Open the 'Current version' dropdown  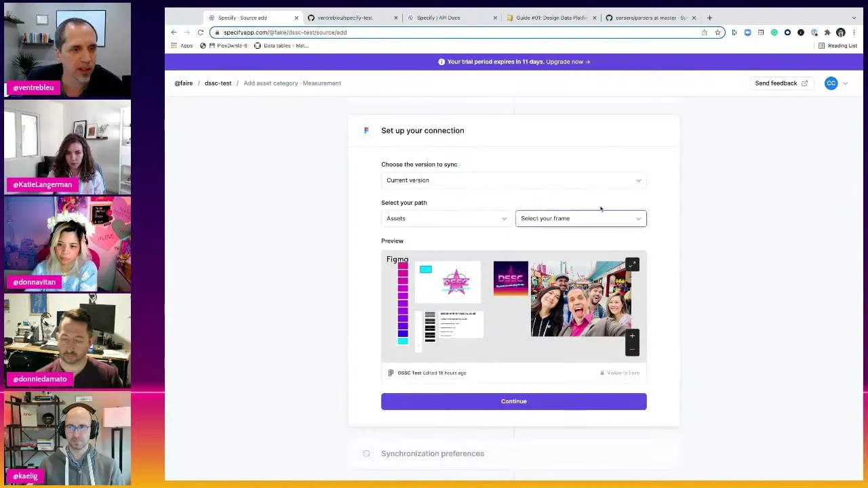(x=514, y=180)
